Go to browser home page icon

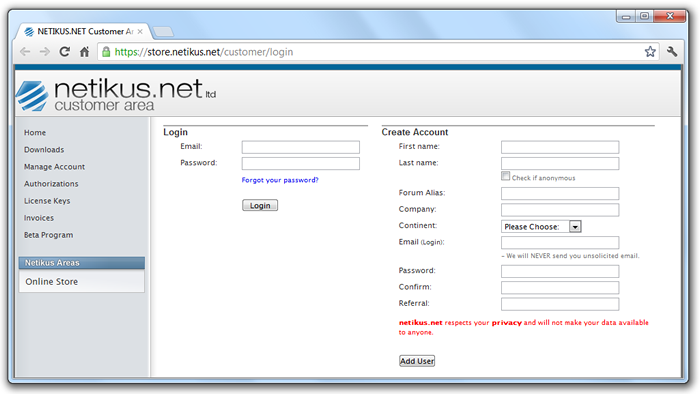84,52
